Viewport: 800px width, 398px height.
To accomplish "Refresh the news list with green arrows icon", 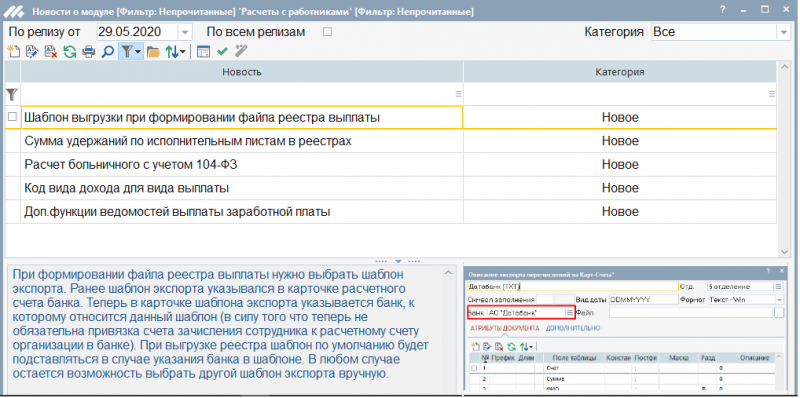I will tap(70, 52).
